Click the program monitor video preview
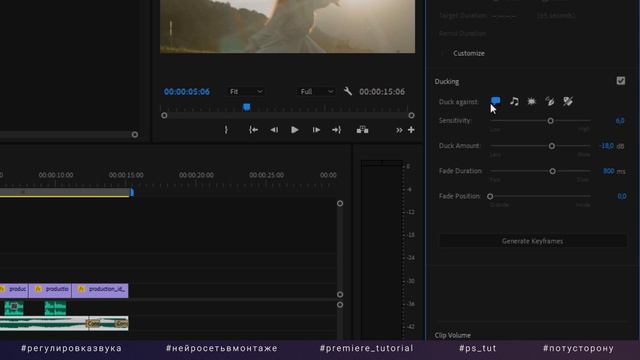 (287, 26)
